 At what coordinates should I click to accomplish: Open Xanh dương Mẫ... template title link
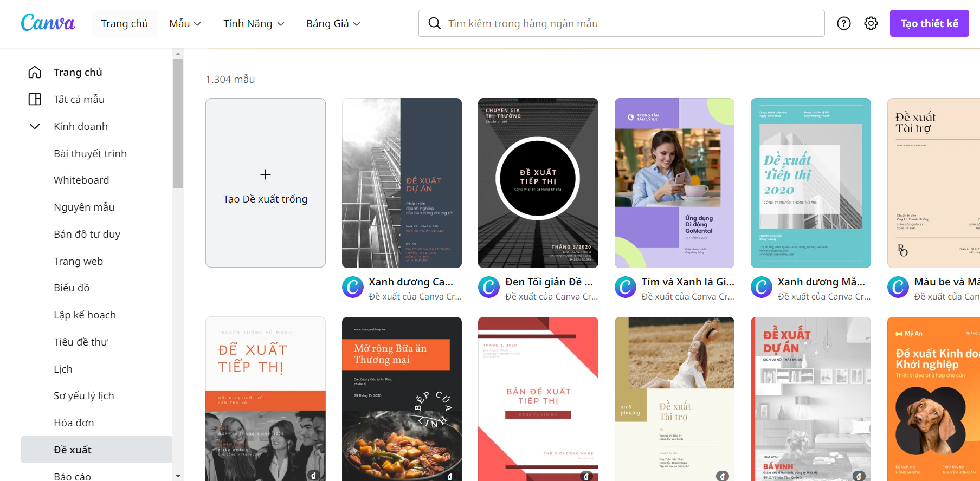click(821, 282)
